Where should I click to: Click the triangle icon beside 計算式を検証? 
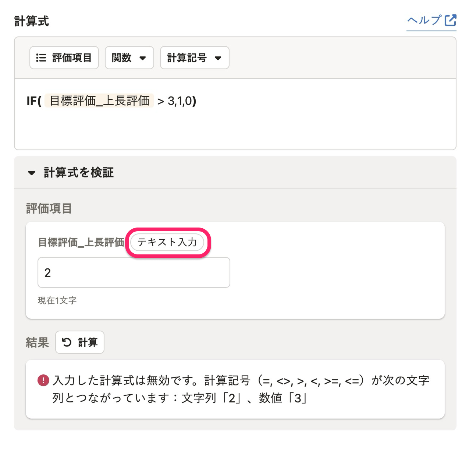coord(32,173)
